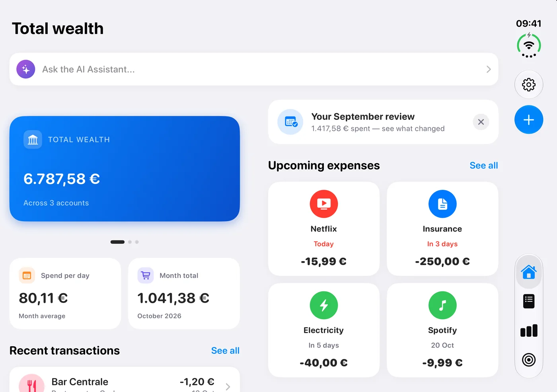Select the Insurance -250,00 € amount
The width and height of the screenshot is (557, 392).
[442, 261]
